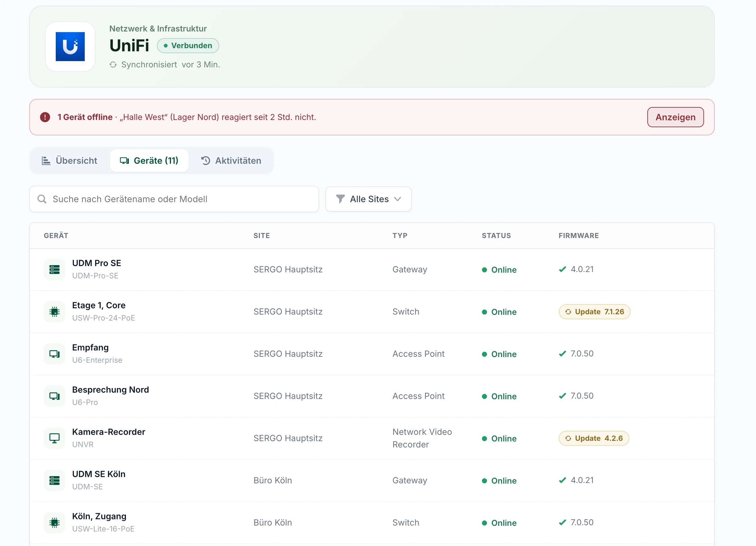Click the Update 7.1.26 firmware badge
The width and height of the screenshot is (756, 546).
594,312
